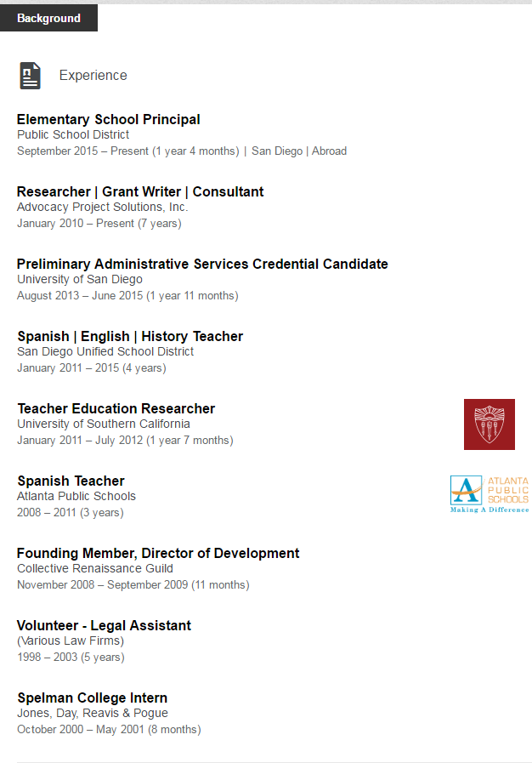
Task: Open the Teacher Education Researcher position
Action: (116, 409)
